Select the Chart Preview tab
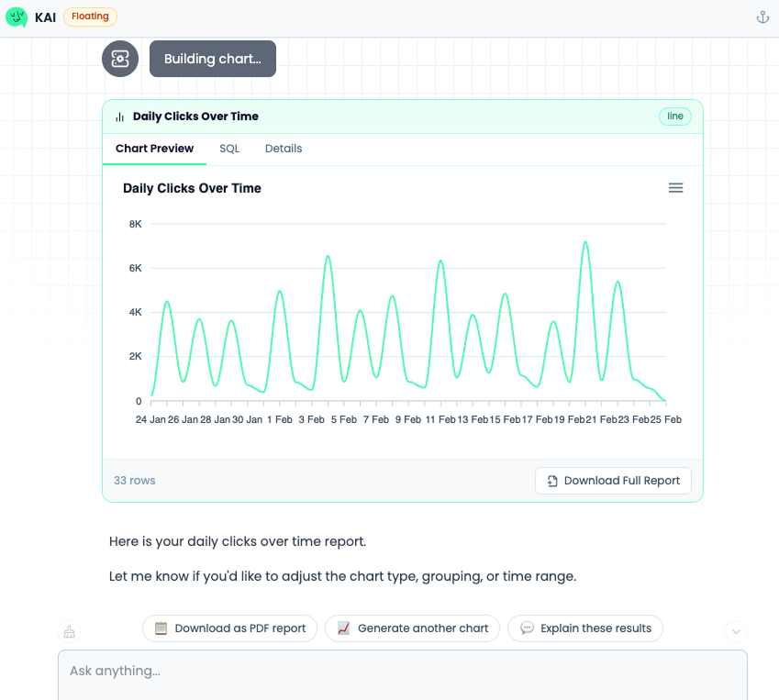 (153, 149)
